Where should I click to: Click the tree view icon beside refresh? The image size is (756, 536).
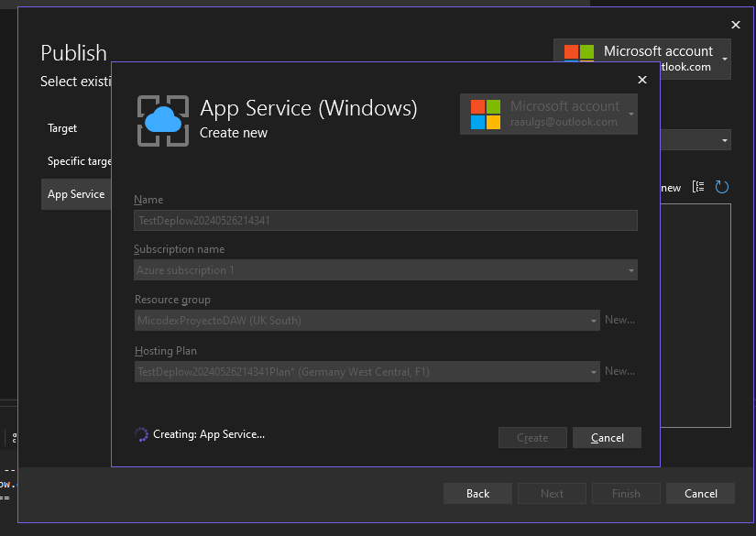click(698, 187)
